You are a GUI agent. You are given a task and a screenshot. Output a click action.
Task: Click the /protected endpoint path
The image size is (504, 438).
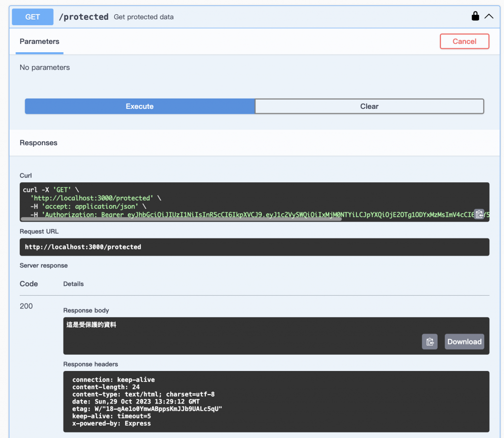(84, 17)
